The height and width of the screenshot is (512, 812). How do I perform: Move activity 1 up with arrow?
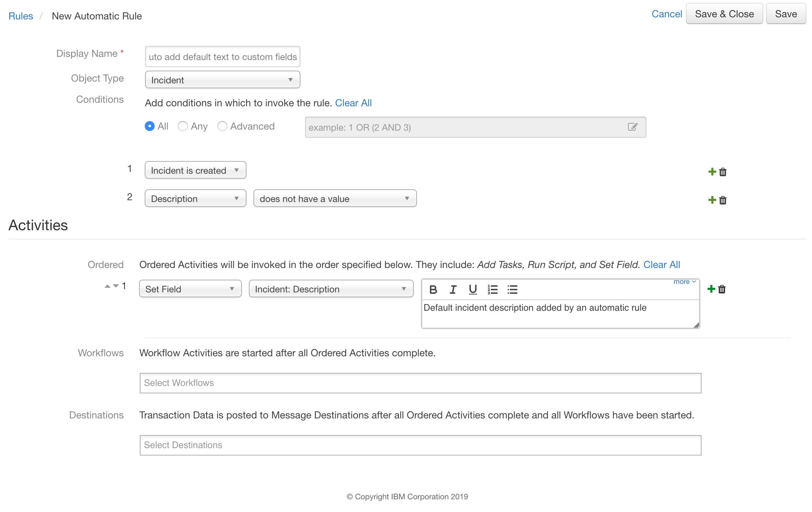pos(107,286)
